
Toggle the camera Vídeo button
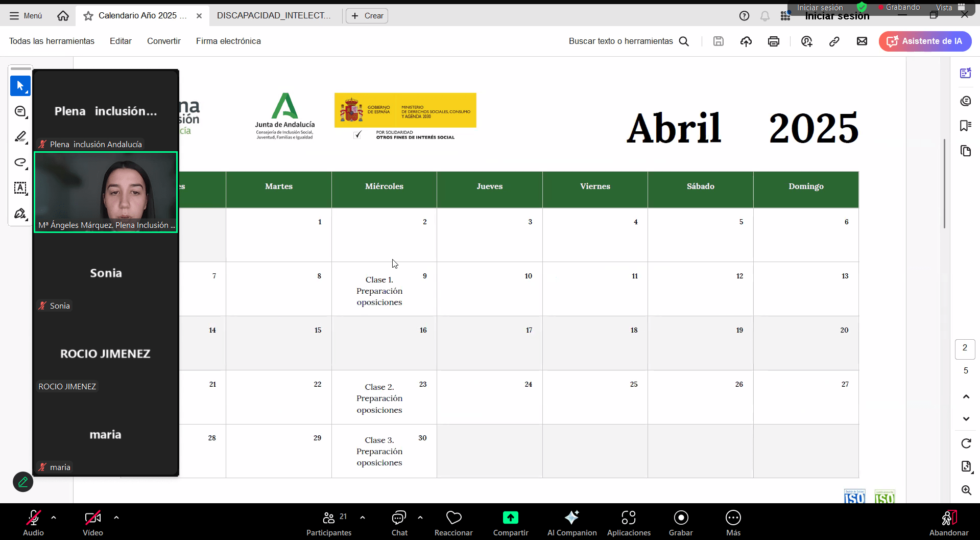92,523
